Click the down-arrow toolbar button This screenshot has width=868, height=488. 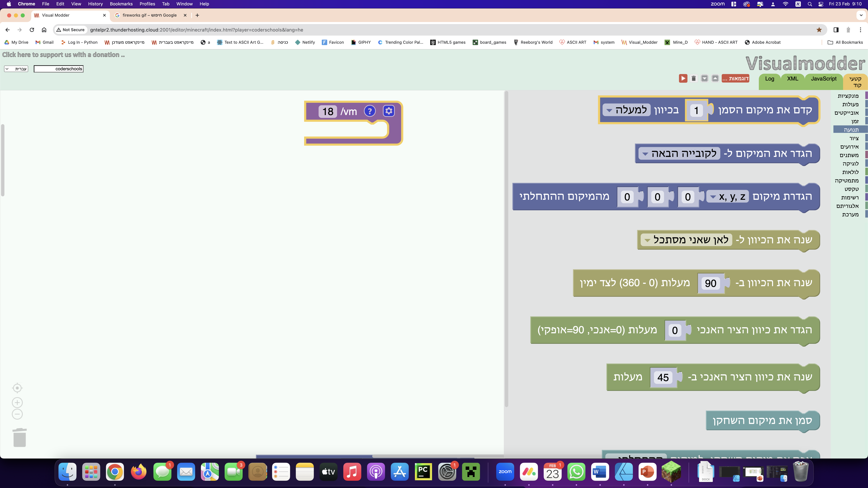[704, 78]
